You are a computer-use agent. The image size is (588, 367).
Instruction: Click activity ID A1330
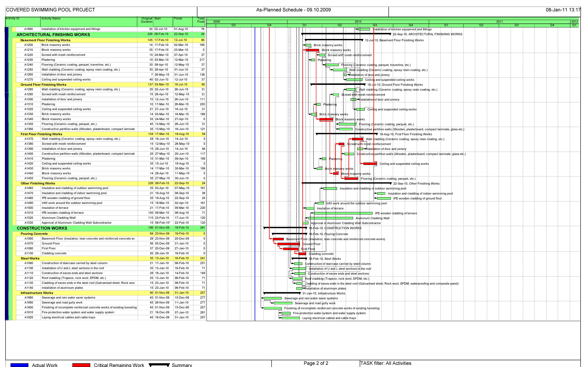pos(29,114)
